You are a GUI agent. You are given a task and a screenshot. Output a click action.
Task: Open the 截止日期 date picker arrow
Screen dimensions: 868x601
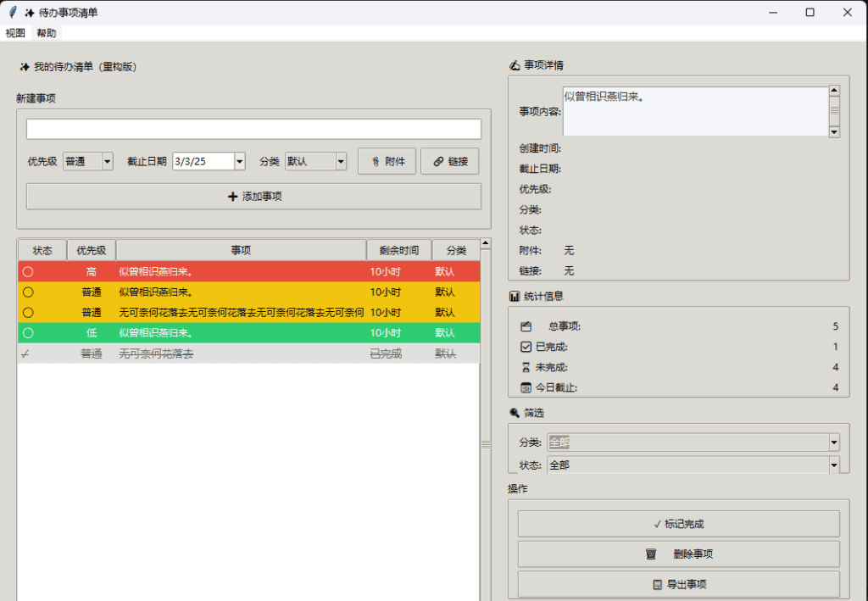tap(240, 162)
